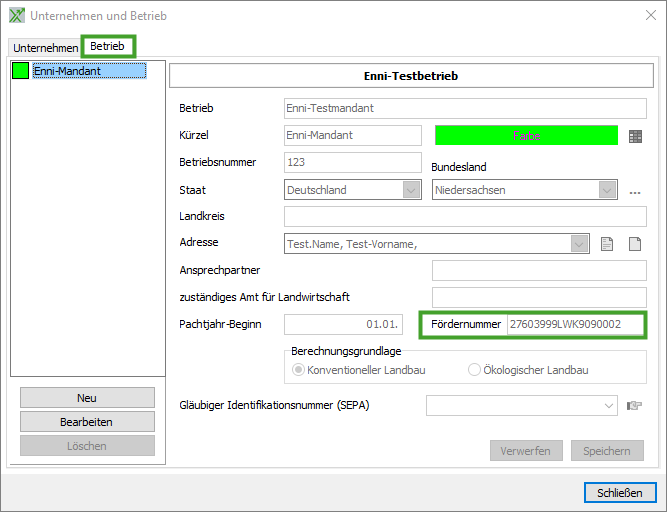Expand the Bundesland dropdown with Niedersachsen
Screen dimensions: 667x512
(607, 190)
